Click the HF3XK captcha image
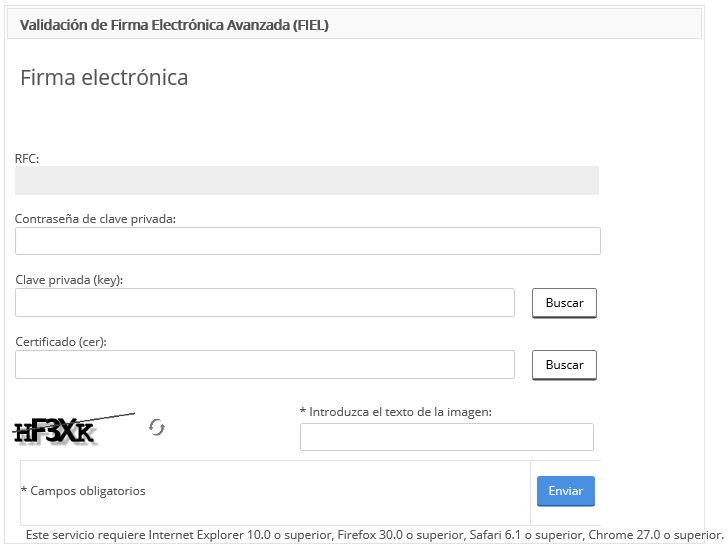Screen dimensions: 728x553 [74, 428]
